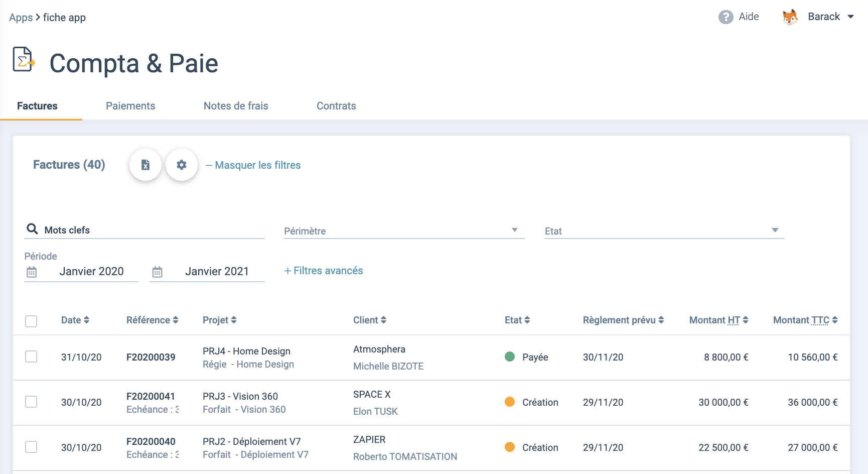Click the search magnifier icon
This screenshot has height=474, width=868.
(32, 229)
